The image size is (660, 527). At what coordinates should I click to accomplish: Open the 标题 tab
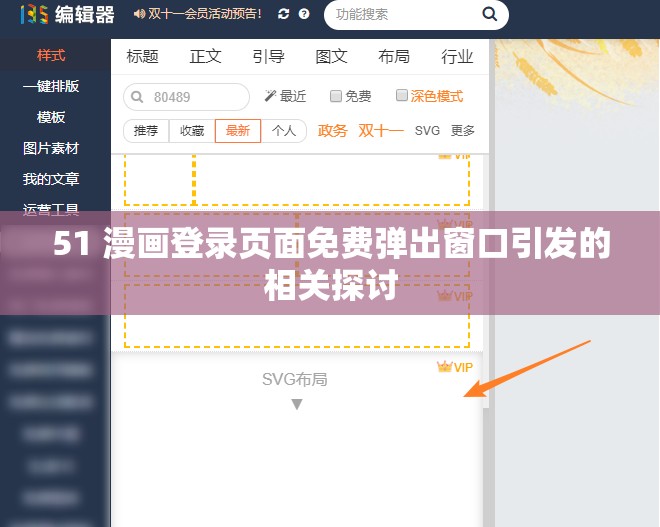click(x=142, y=56)
